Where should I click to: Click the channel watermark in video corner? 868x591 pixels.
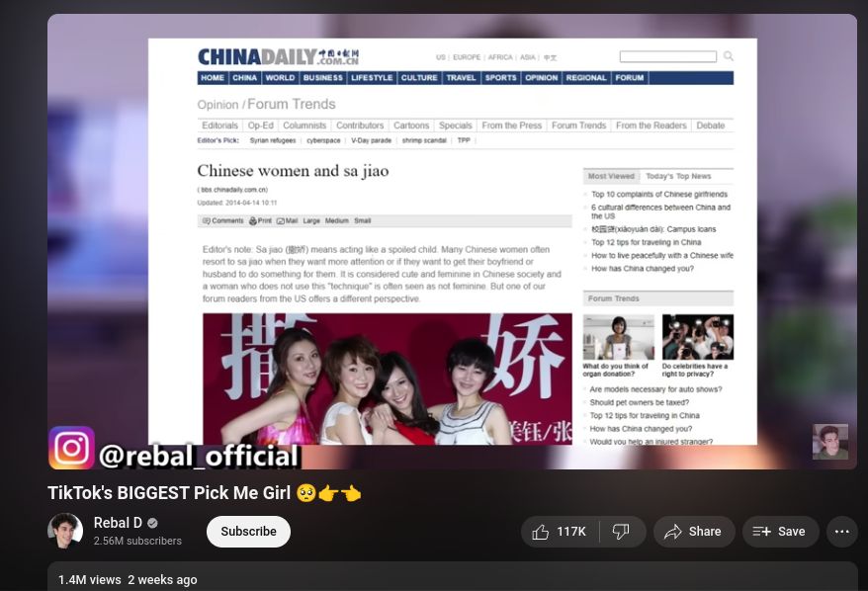(829, 442)
